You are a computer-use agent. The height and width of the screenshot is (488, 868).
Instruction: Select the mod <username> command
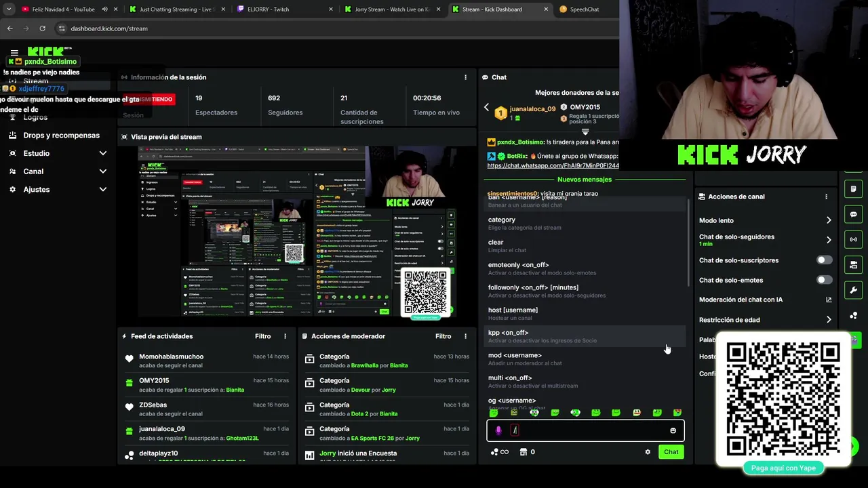click(x=585, y=359)
